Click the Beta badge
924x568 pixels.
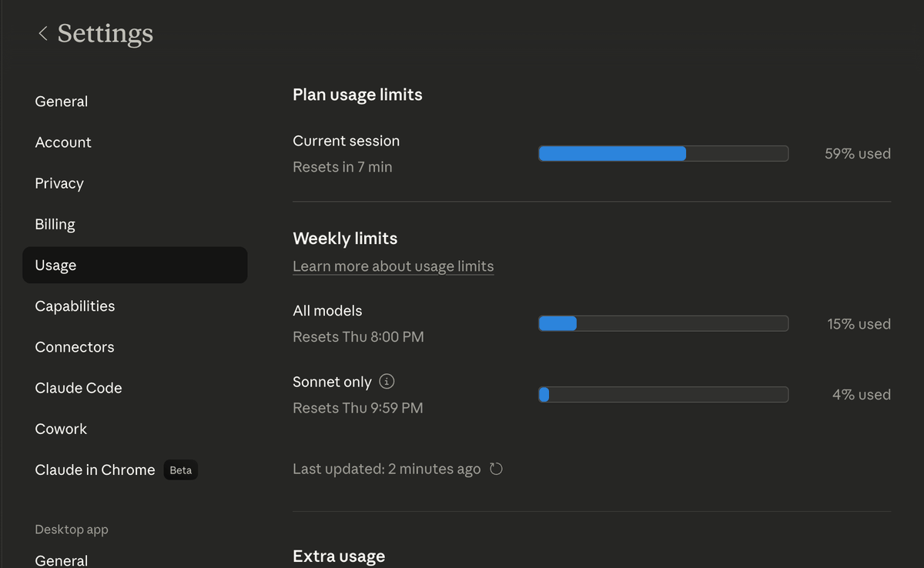[x=181, y=470]
